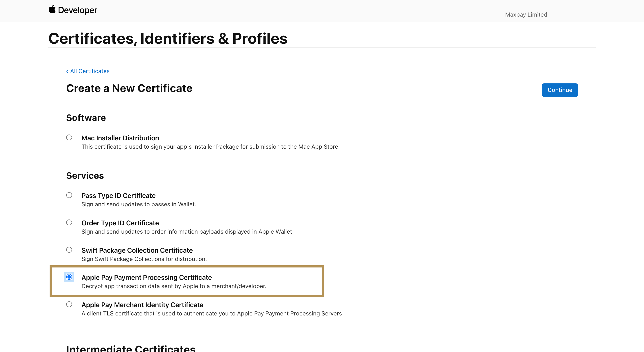This screenshot has width=644, height=352.
Task: Choose Apple Pay Merchant Identity Certificate
Action: [69, 304]
